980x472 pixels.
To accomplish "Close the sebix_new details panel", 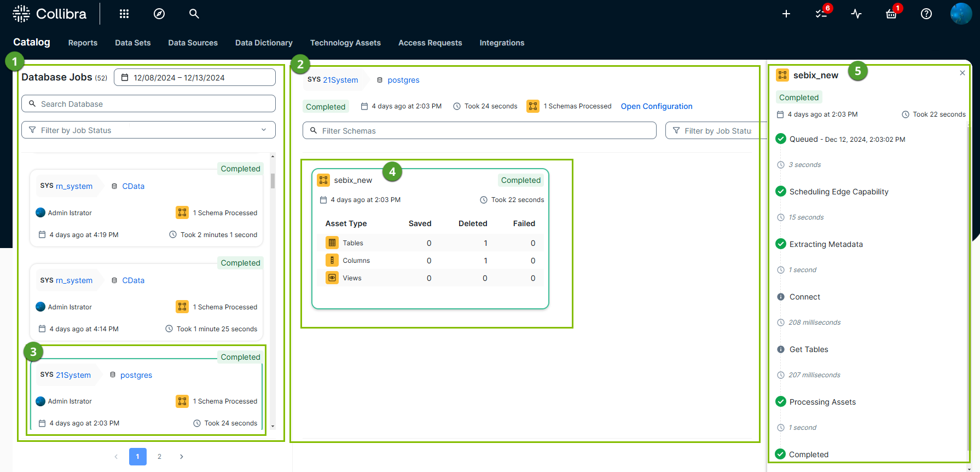I will (x=962, y=73).
